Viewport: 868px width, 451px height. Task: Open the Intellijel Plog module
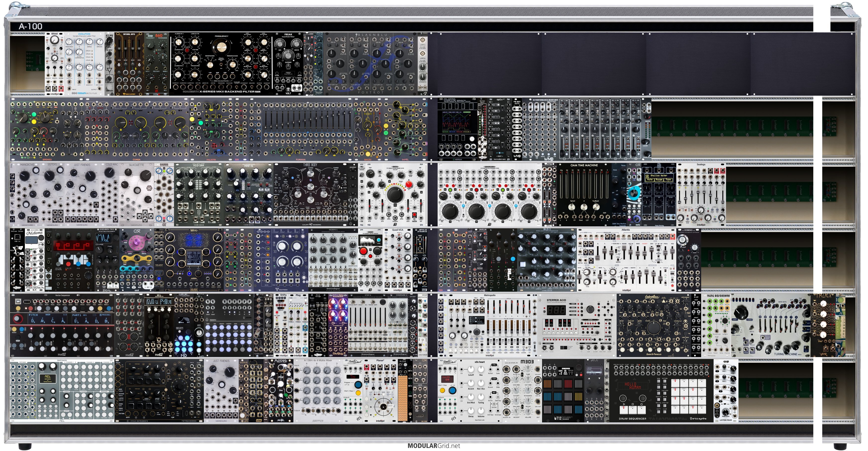[x=298, y=325]
